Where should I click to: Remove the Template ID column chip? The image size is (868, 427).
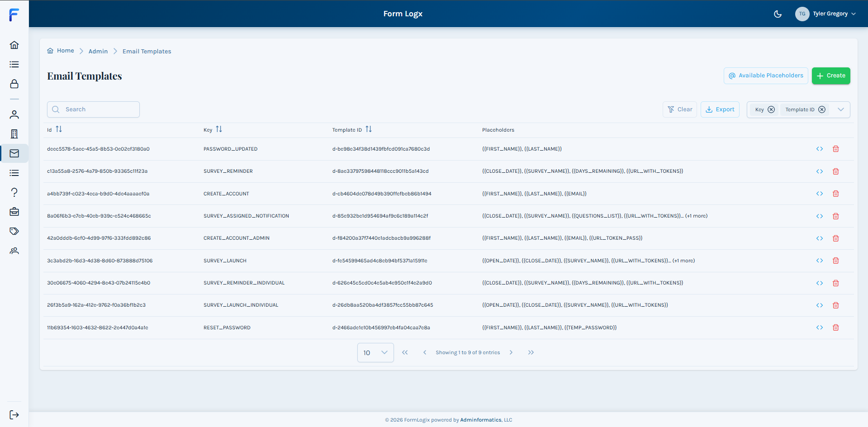tap(822, 109)
